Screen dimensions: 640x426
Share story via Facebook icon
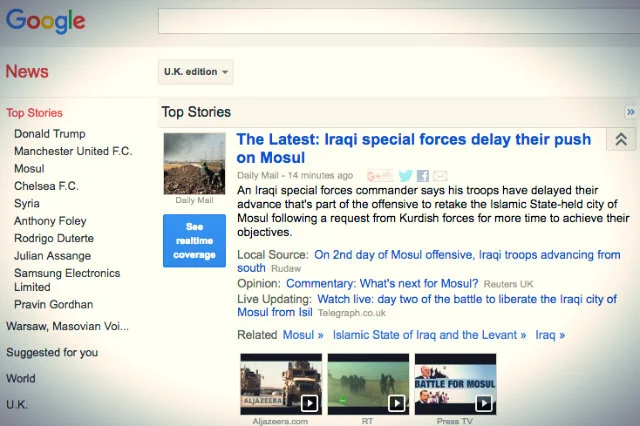(423, 176)
